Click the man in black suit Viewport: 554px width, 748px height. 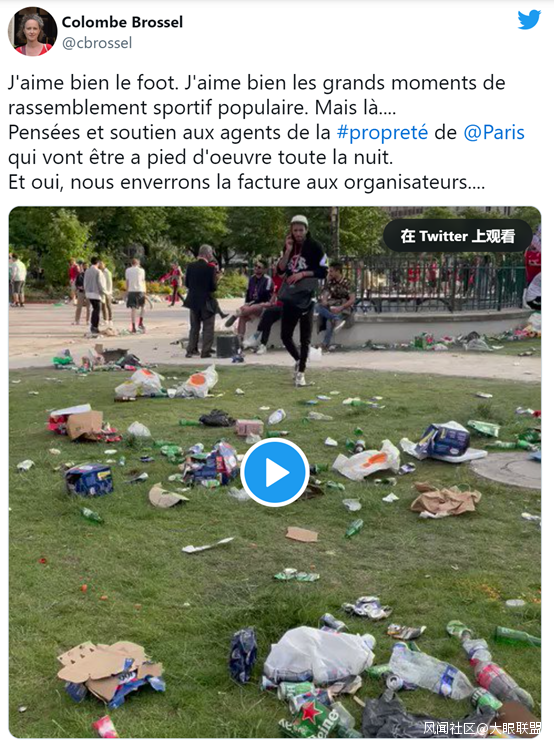(200, 301)
